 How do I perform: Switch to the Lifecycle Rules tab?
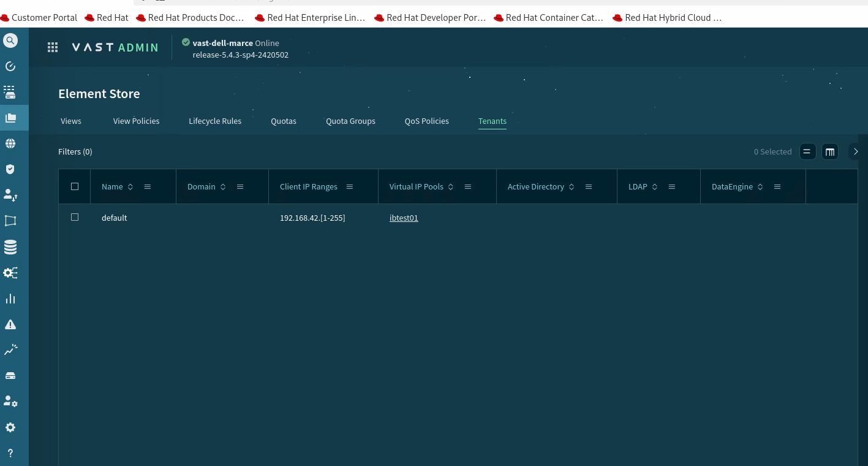point(215,121)
